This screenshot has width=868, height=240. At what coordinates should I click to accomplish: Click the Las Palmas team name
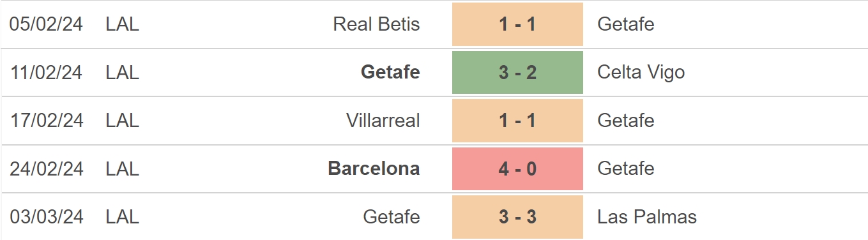(647, 217)
